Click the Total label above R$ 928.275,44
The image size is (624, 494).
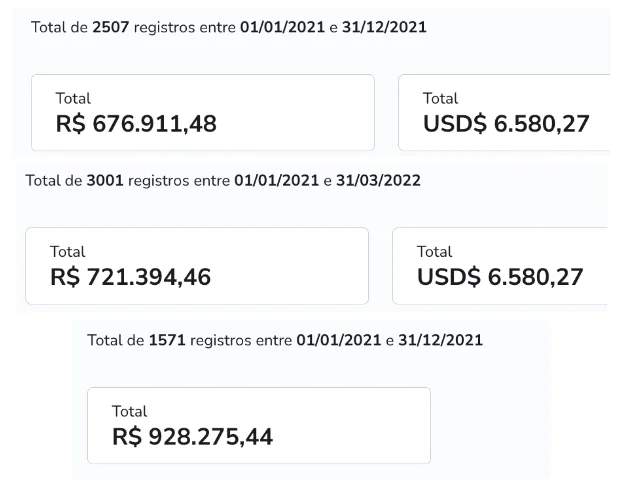pos(130,411)
